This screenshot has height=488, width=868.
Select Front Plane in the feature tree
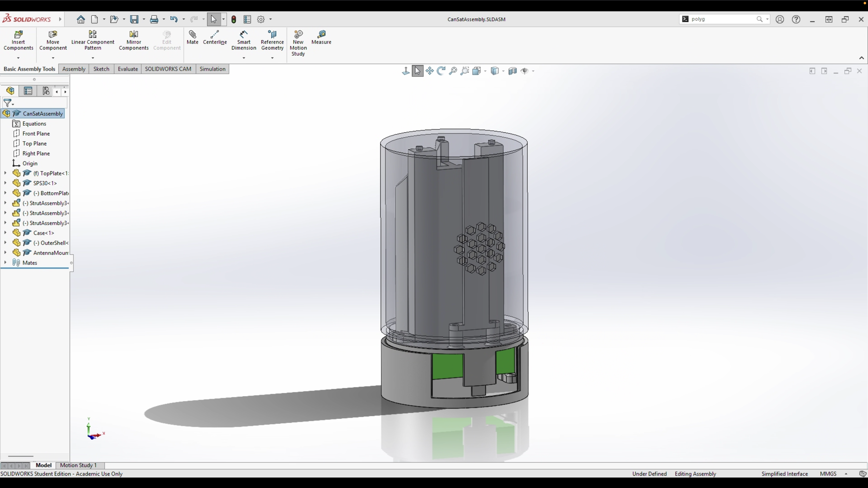[x=36, y=134]
